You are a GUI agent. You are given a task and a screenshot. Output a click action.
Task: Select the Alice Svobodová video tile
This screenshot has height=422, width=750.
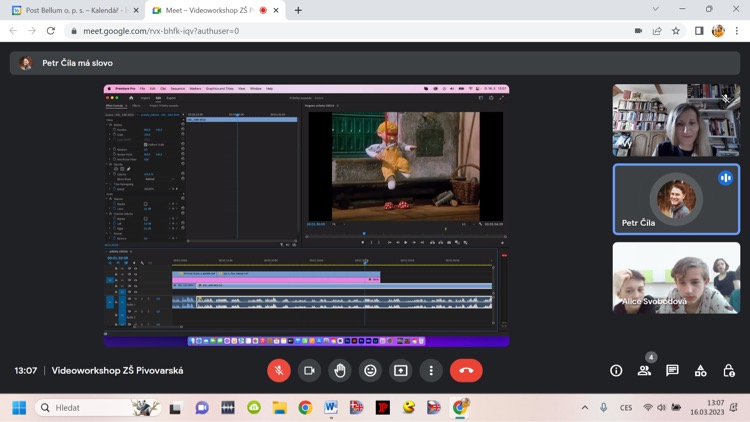pyautogui.click(x=676, y=278)
